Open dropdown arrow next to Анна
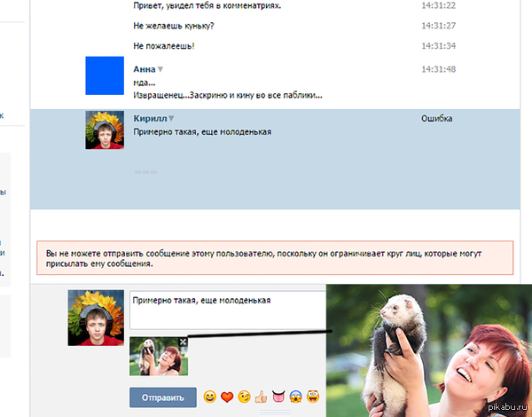Viewport: 532px width, 417px height. point(160,69)
